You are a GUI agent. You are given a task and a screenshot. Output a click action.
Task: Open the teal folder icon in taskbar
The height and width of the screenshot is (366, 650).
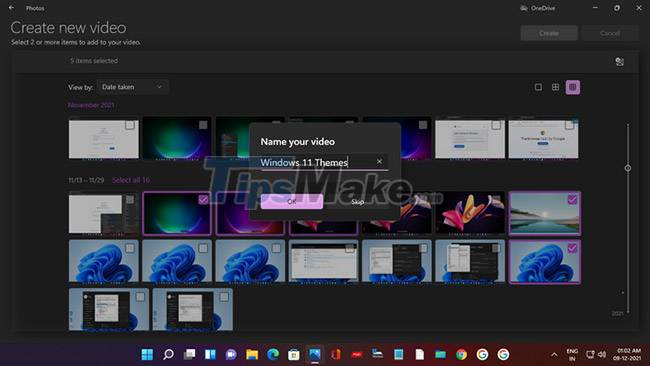point(440,354)
